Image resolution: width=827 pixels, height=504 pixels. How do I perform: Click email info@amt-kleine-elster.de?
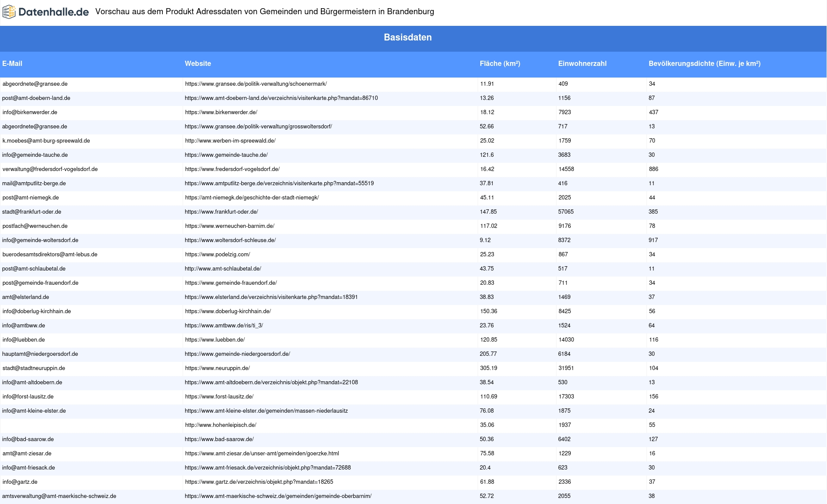pos(34,411)
